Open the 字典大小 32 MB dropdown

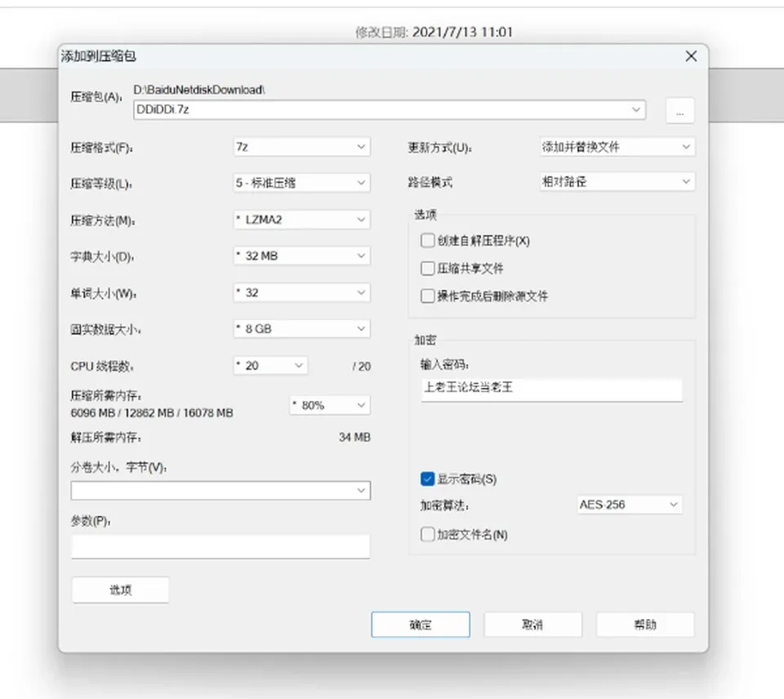tap(301, 256)
